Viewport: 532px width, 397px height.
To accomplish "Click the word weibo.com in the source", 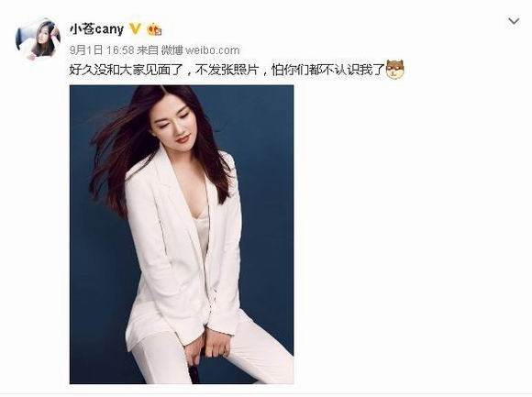I will point(213,50).
